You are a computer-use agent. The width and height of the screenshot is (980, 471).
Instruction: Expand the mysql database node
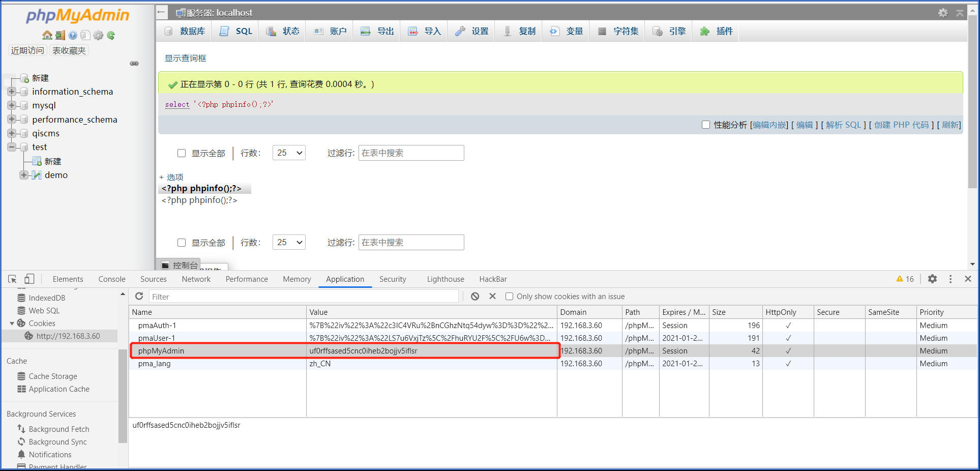(x=12, y=105)
